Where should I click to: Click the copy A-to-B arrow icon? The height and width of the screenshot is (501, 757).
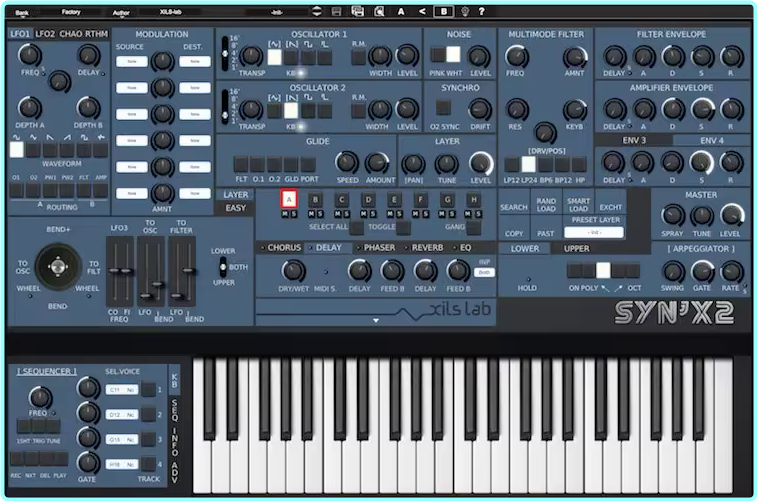point(422,11)
